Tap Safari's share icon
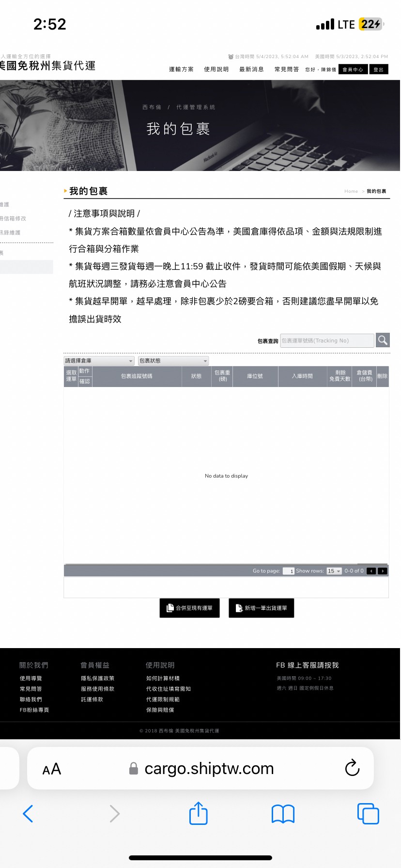 [x=198, y=813]
